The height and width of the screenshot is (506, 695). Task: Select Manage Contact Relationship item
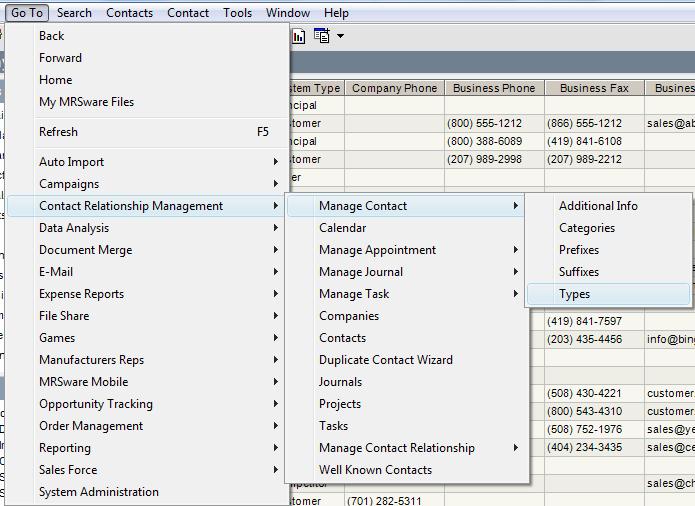[x=406, y=448]
